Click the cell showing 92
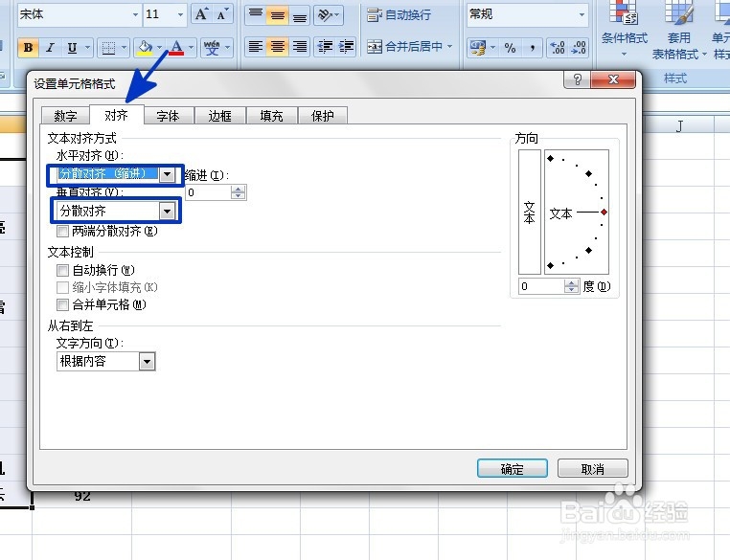This screenshot has height=560, width=730. click(82, 497)
